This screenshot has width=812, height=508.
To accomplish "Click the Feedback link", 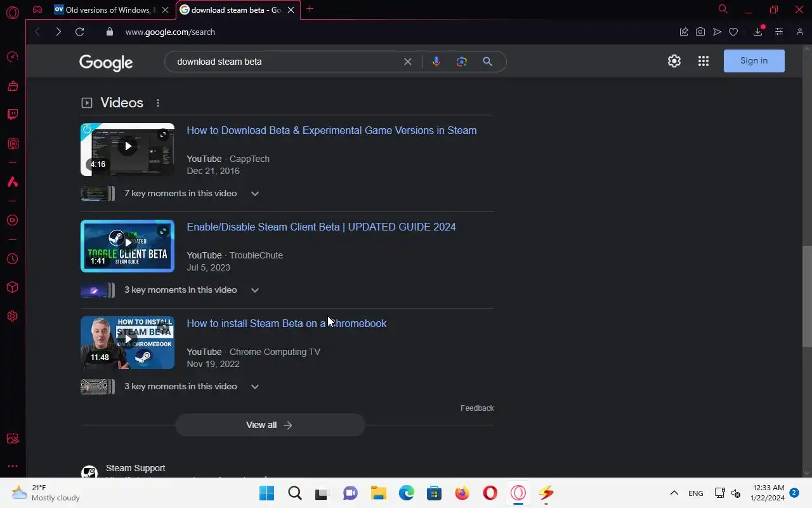I will pos(477,408).
